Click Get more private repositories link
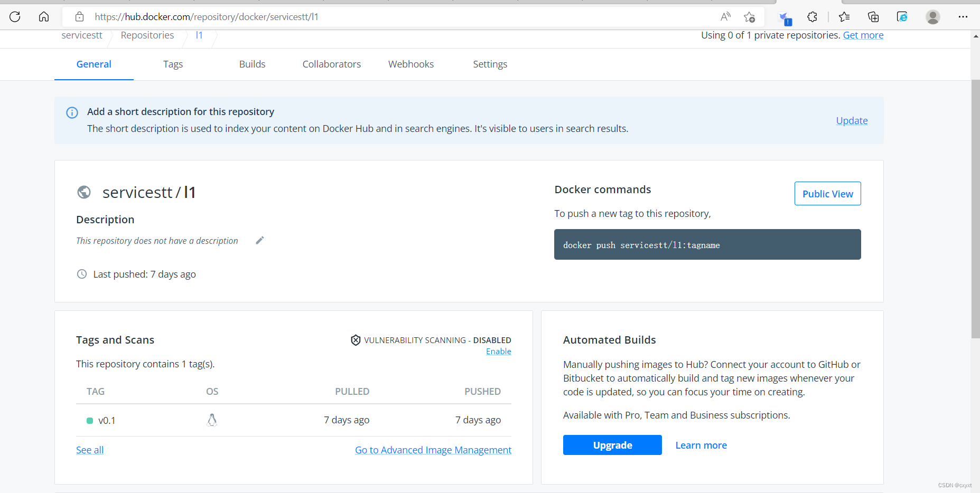This screenshot has height=493, width=980. [x=863, y=35]
